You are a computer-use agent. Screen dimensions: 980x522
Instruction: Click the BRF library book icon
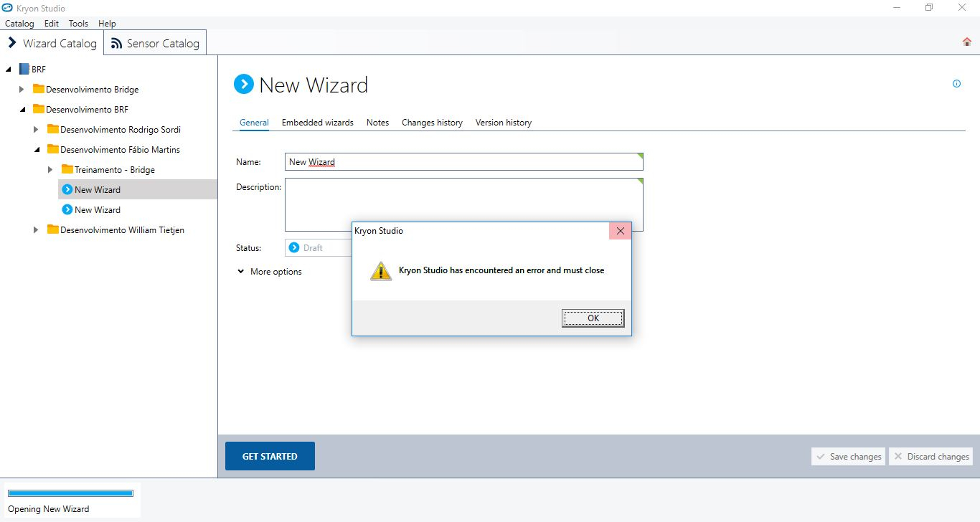pyautogui.click(x=24, y=70)
